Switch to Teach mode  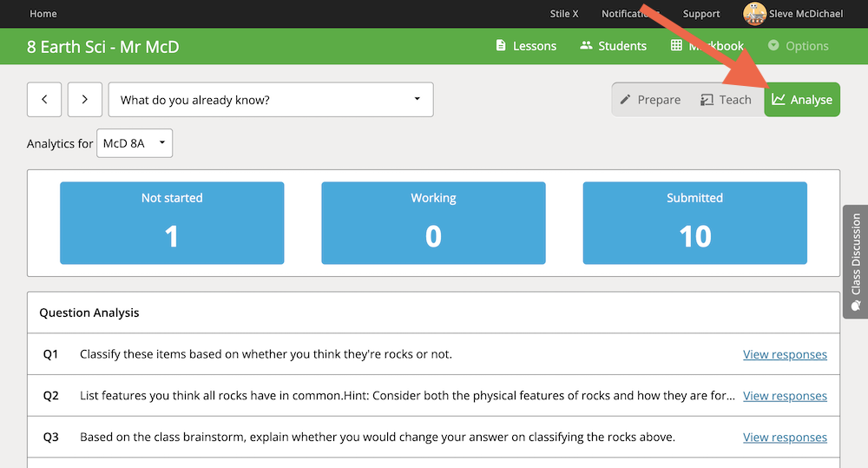[x=726, y=100]
